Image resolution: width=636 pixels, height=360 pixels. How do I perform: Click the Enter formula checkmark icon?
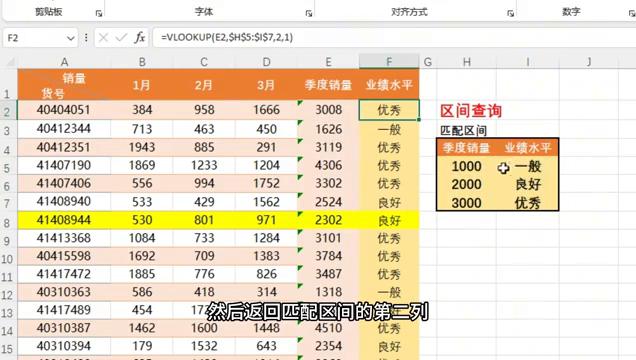[121, 38]
